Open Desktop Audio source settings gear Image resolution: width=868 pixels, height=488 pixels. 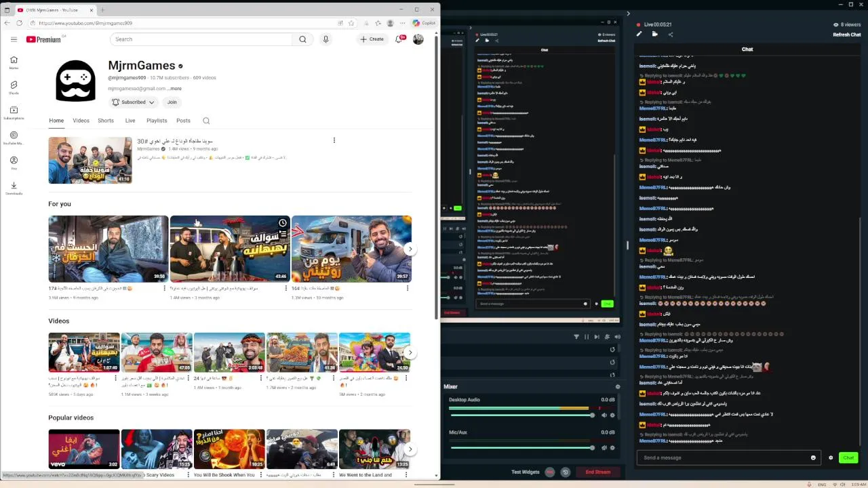[612, 415]
